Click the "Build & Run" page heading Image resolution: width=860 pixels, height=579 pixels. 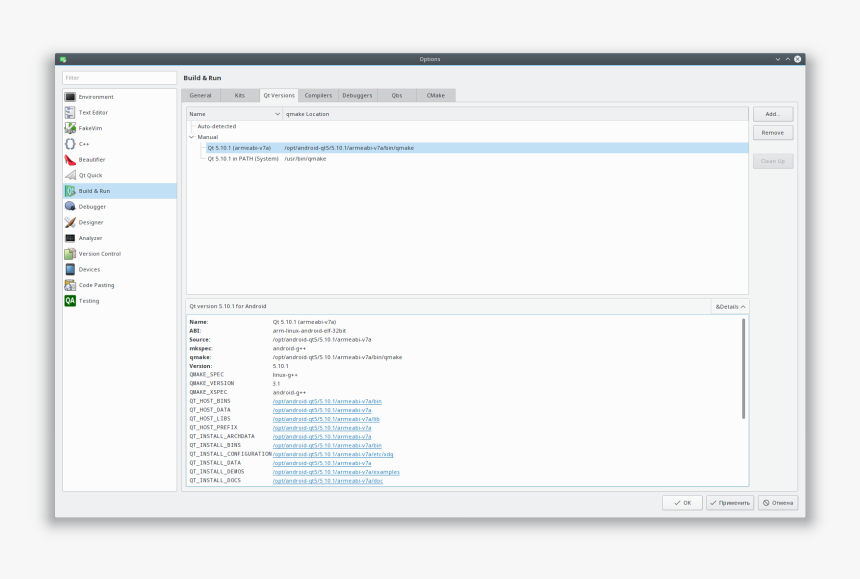pyautogui.click(x=202, y=78)
